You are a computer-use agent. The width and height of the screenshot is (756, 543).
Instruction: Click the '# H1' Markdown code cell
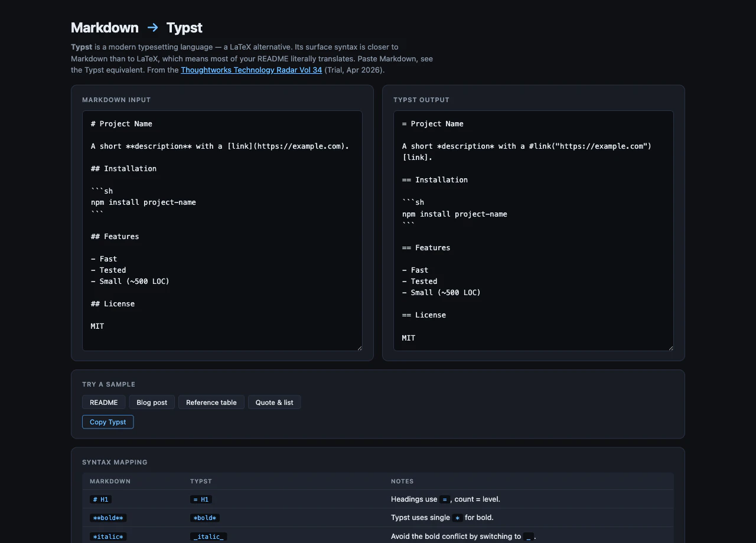[100, 499]
